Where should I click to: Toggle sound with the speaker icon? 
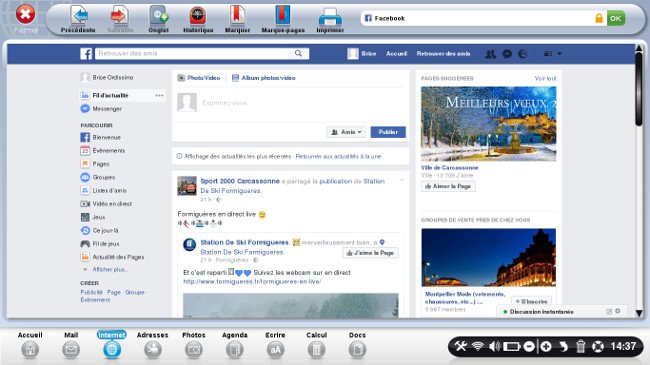point(494,346)
